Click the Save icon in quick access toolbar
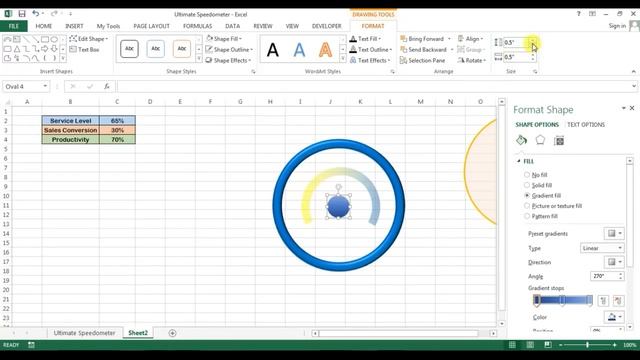The height and width of the screenshot is (360, 640). click(22, 14)
